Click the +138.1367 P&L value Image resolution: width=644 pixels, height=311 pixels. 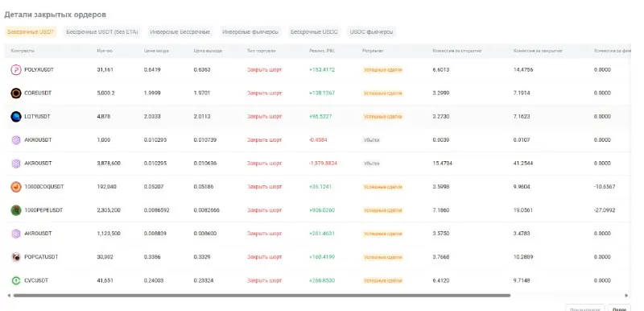[322, 93]
